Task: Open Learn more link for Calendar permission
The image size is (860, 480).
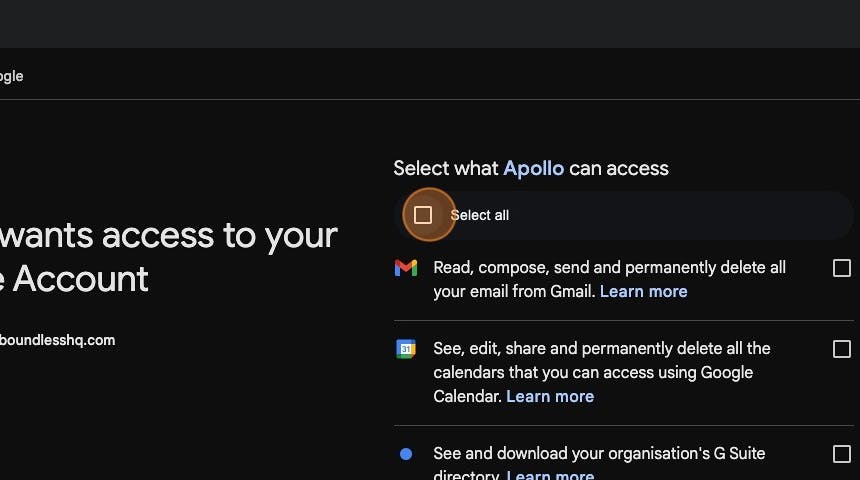Action: tap(550, 396)
